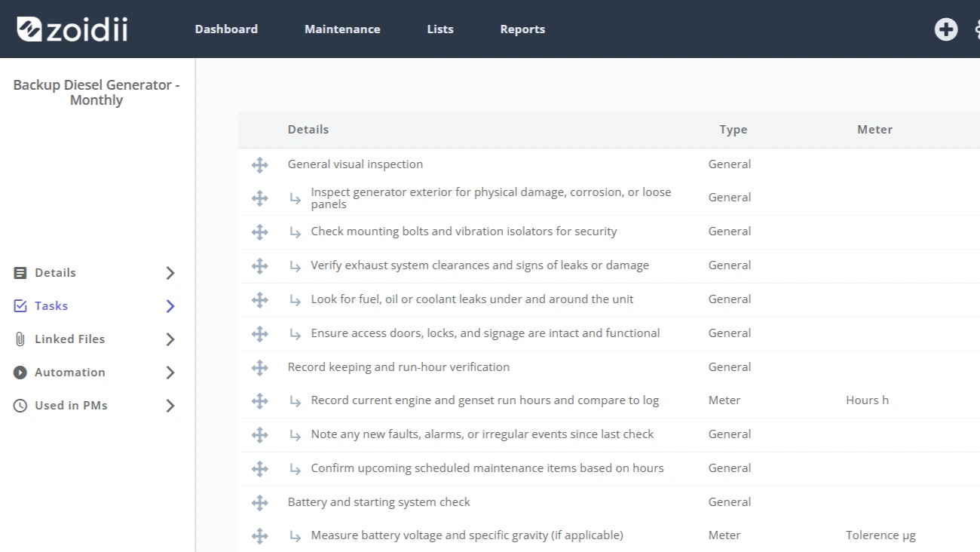Click the Automation play icon
The height and width of the screenshot is (552, 980).
[x=20, y=373]
